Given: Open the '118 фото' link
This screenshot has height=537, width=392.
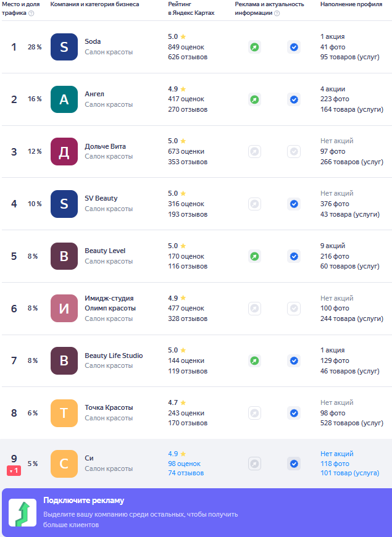Looking at the screenshot, I should click(x=335, y=464).
